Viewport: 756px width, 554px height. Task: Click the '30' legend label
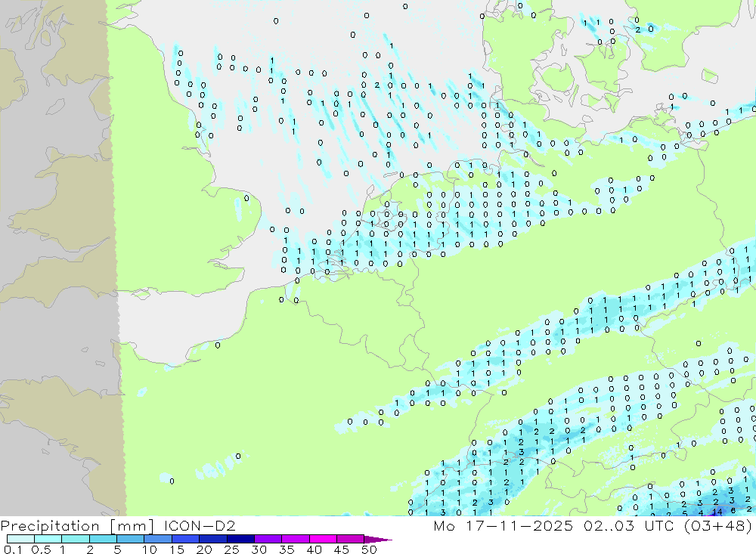259,549
